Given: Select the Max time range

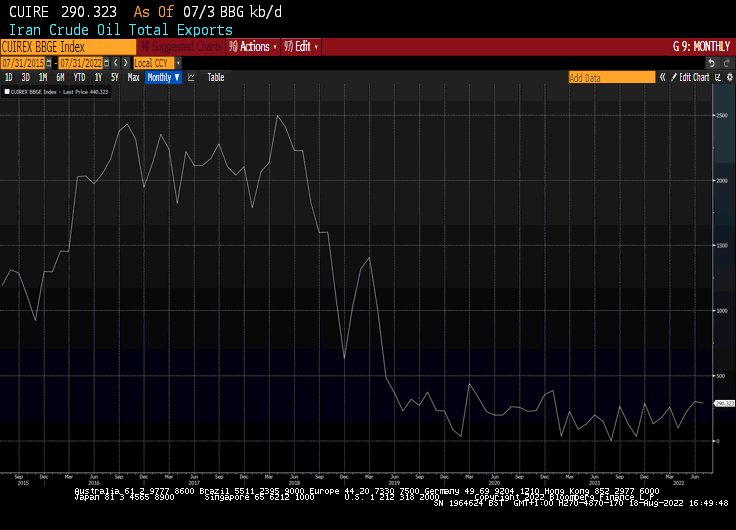Looking at the screenshot, I should (133, 77).
